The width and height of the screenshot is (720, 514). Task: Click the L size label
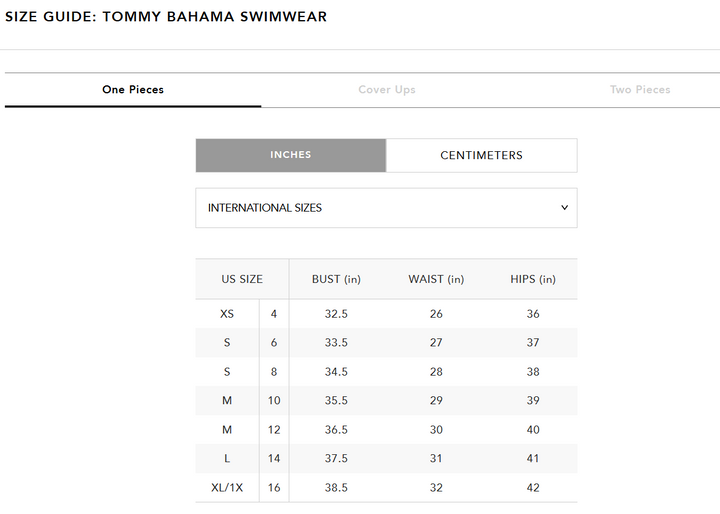coord(227,458)
